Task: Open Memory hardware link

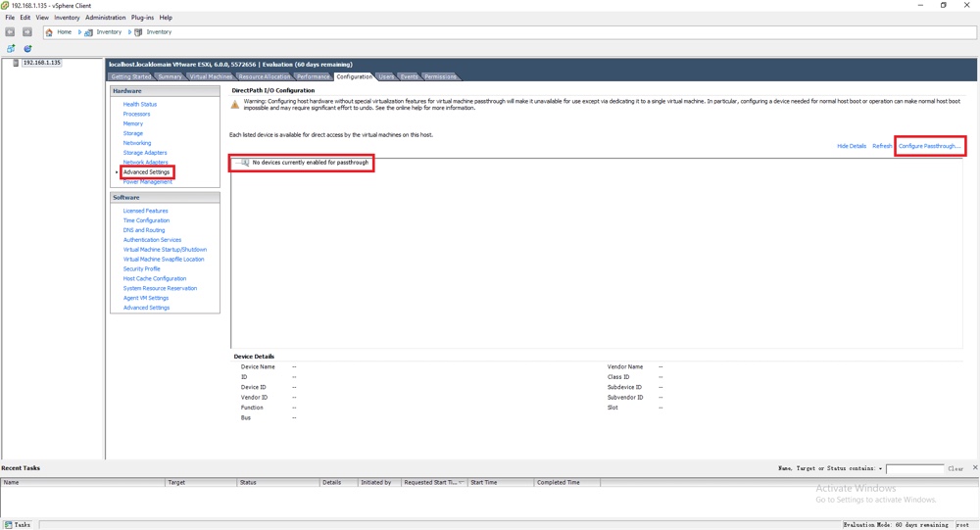Action: point(133,123)
